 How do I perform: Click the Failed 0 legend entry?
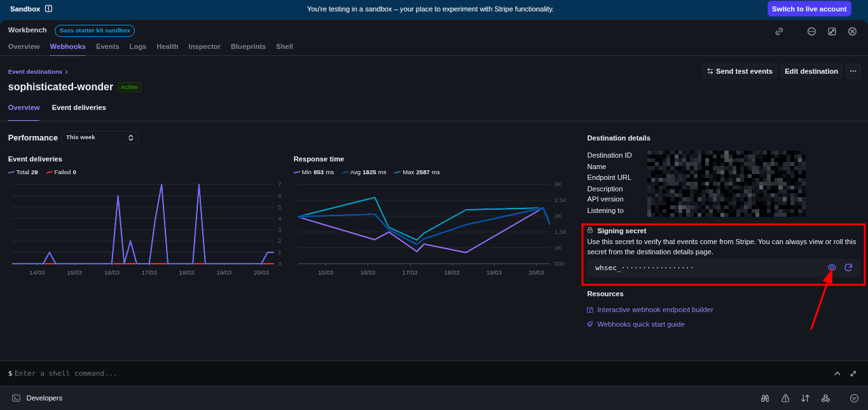(x=61, y=172)
